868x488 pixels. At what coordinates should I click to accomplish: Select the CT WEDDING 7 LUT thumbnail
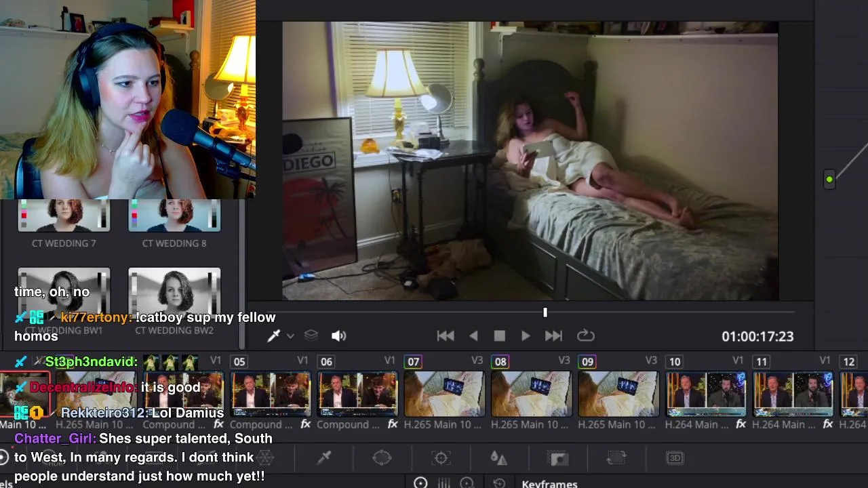pos(64,216)
